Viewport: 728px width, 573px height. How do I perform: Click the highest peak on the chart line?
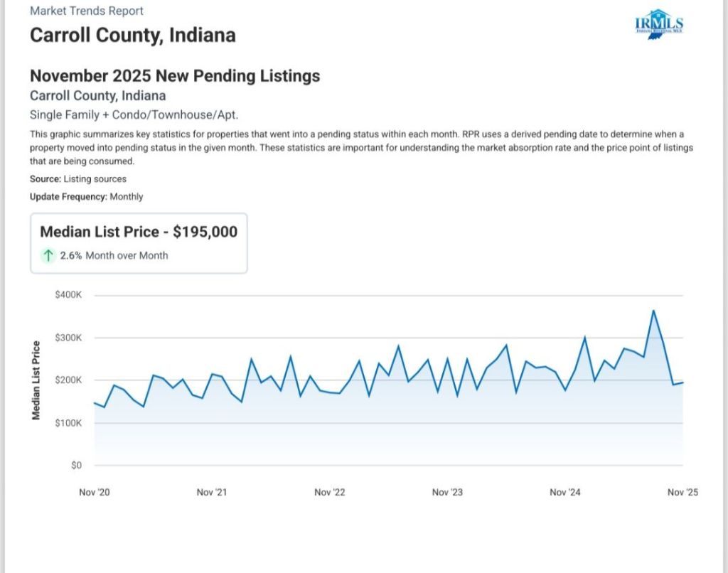pyautogui.click(x=653, y=311)
